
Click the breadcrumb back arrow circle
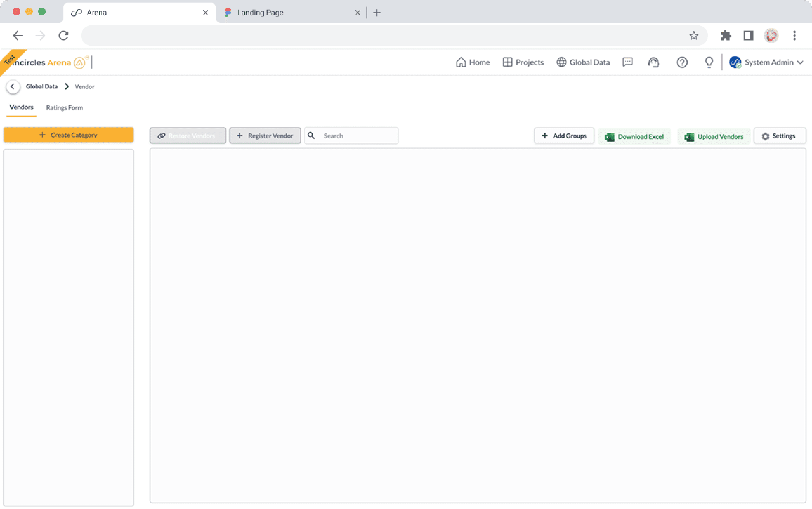point(13,87)
